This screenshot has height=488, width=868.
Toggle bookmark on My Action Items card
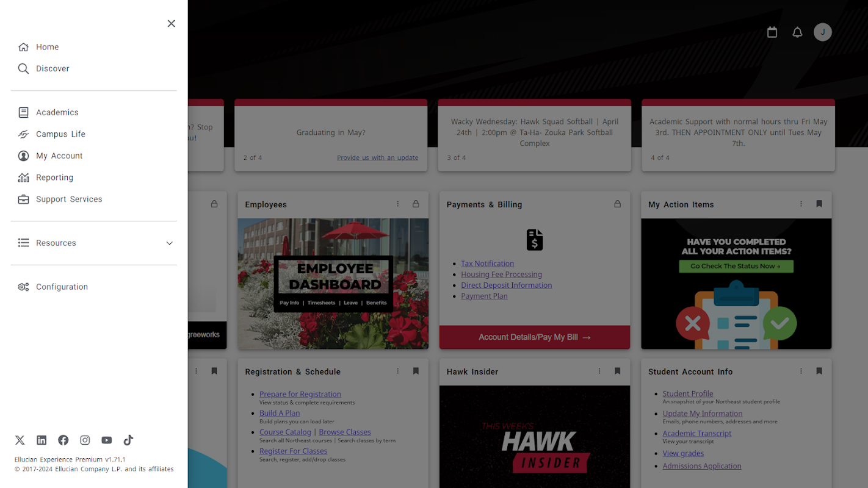(819, 204)
